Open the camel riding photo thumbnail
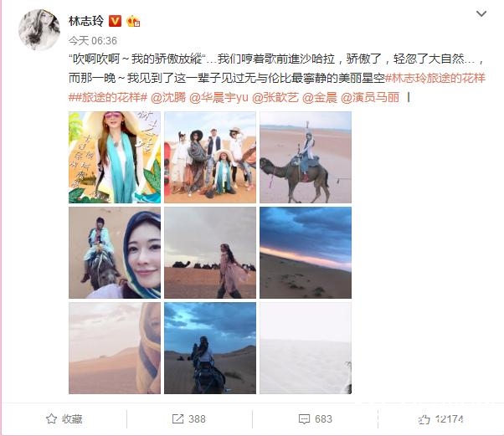Image resolution: width=504 pixels, height=436 pixels. 306,157
